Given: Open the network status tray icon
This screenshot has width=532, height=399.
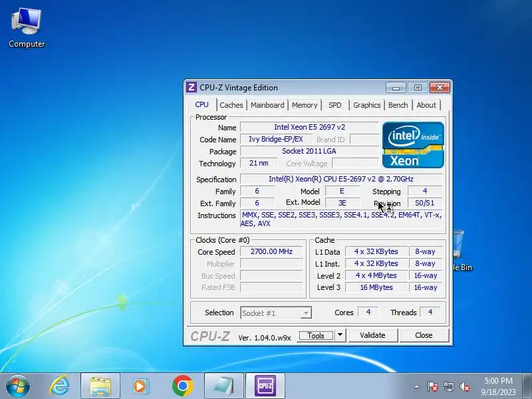Looking at the screenshot, I should coord(448,386).
